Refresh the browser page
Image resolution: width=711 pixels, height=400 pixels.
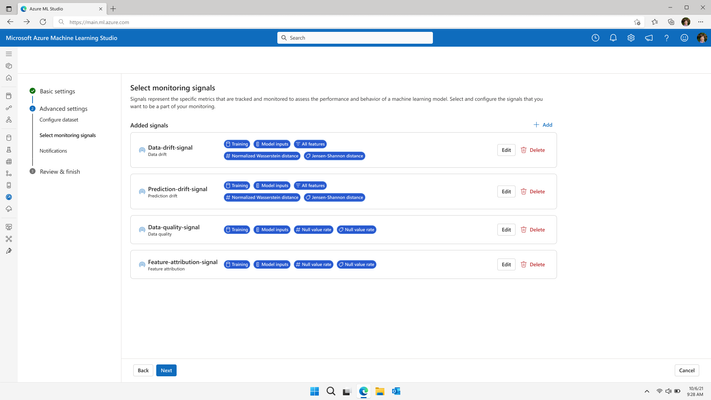(x=43, y=22)
